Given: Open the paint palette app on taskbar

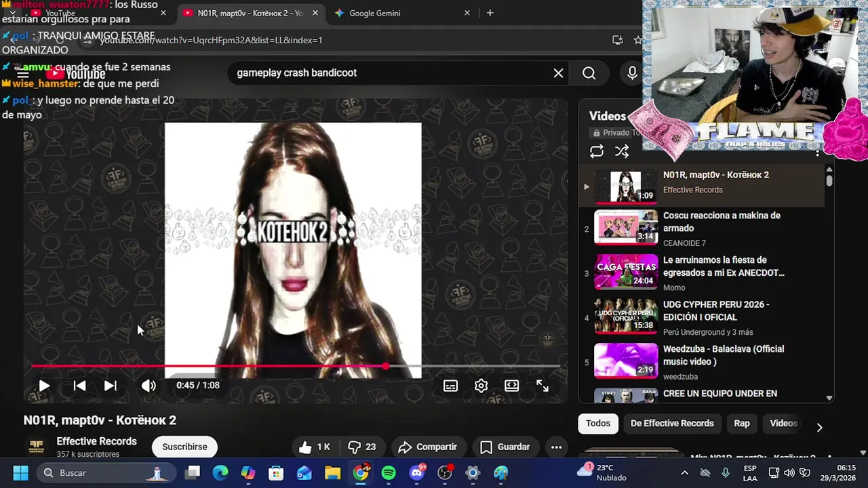Looking at the screenshot, I should pyautogui.click(x=501, y=473).
